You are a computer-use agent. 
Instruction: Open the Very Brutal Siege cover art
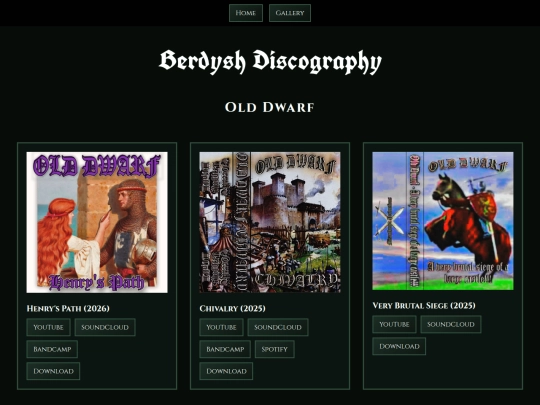[x=443, y=221]
